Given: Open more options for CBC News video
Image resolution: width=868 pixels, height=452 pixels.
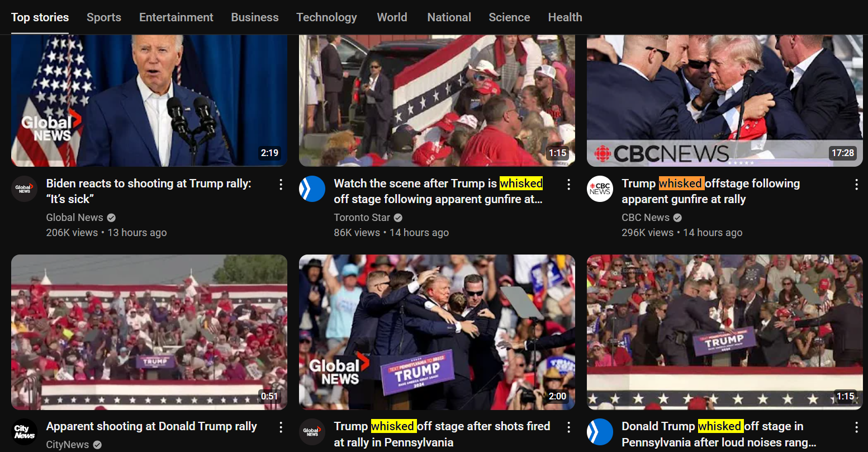Looking at the screenshot, I should (857, 185).
